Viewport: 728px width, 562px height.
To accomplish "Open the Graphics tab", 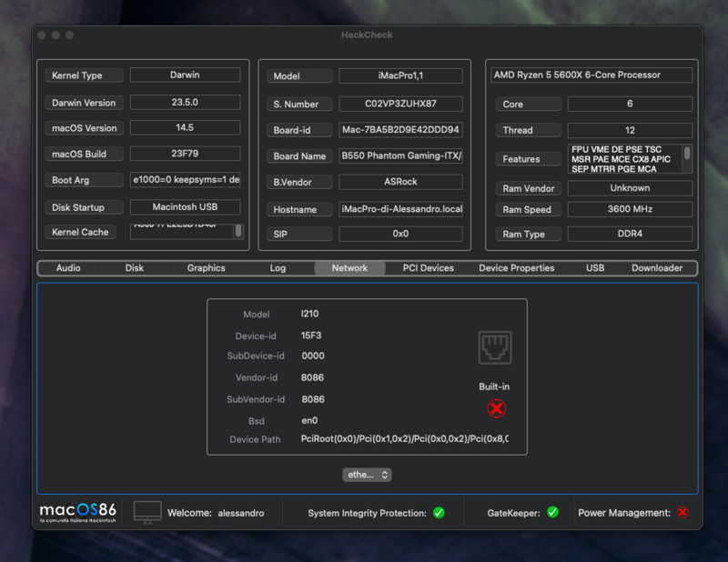I will click(x=206, y=268).
